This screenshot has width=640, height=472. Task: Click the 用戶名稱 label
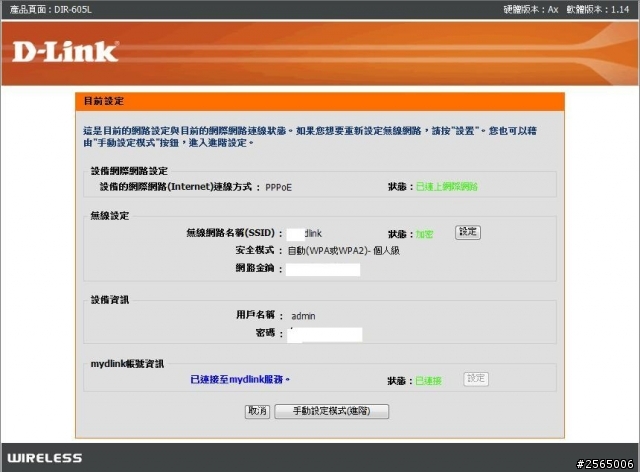pos(256,314)
